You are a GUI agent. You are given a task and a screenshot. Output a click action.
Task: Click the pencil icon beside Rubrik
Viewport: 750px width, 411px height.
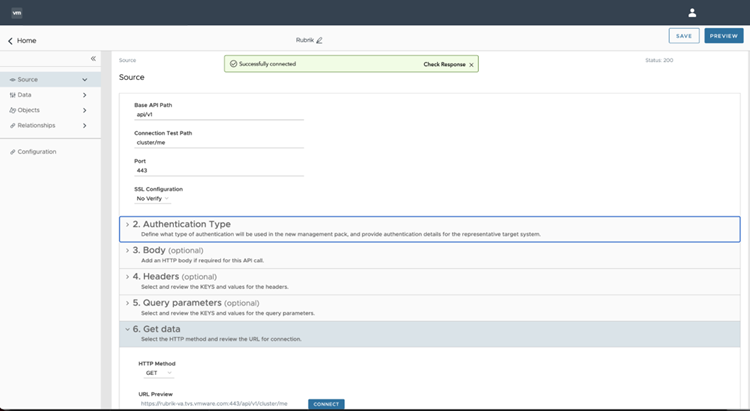[x=320, y=41]
